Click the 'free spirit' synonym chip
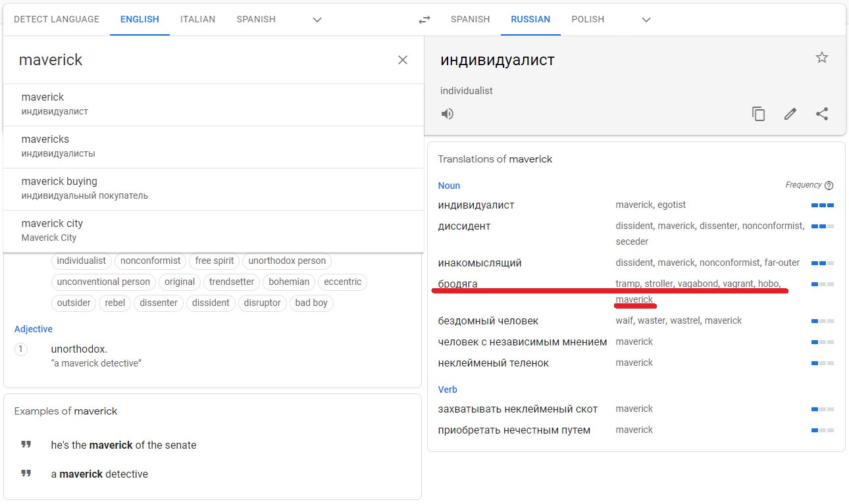Screen dimensions: 849x504 pyautogui.click(x=215, y=261)
